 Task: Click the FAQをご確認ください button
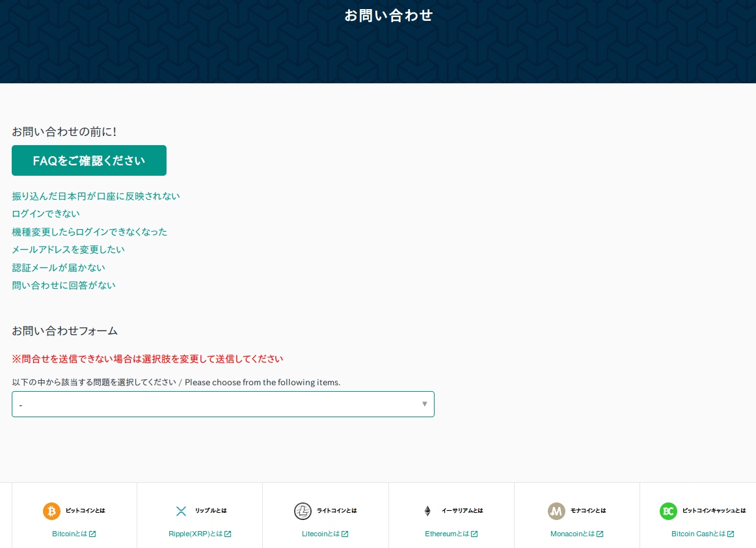(89, 161)
